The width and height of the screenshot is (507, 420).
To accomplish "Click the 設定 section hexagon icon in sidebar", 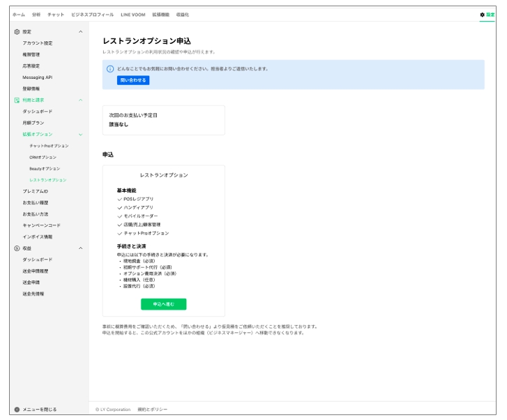I will click(17, 31).
